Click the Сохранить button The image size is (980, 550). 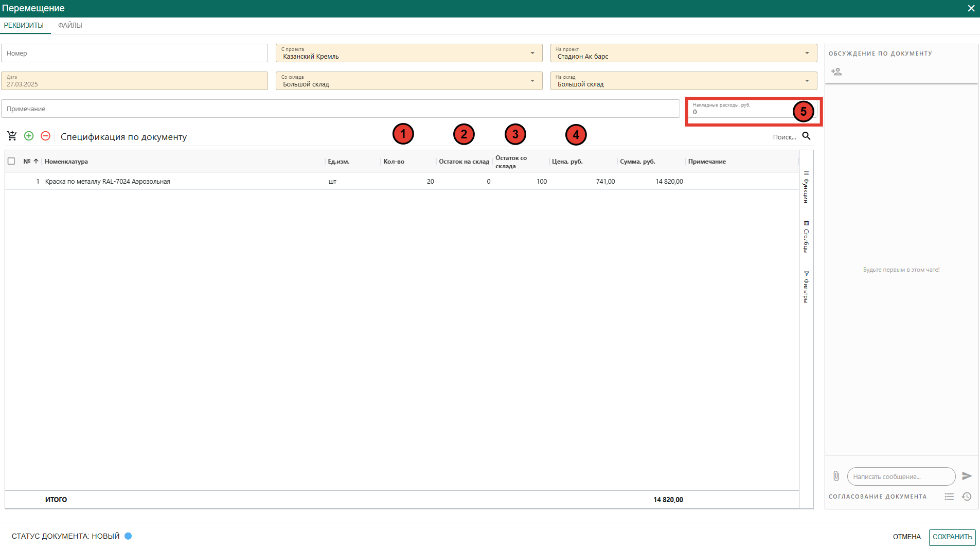point(952,537)
